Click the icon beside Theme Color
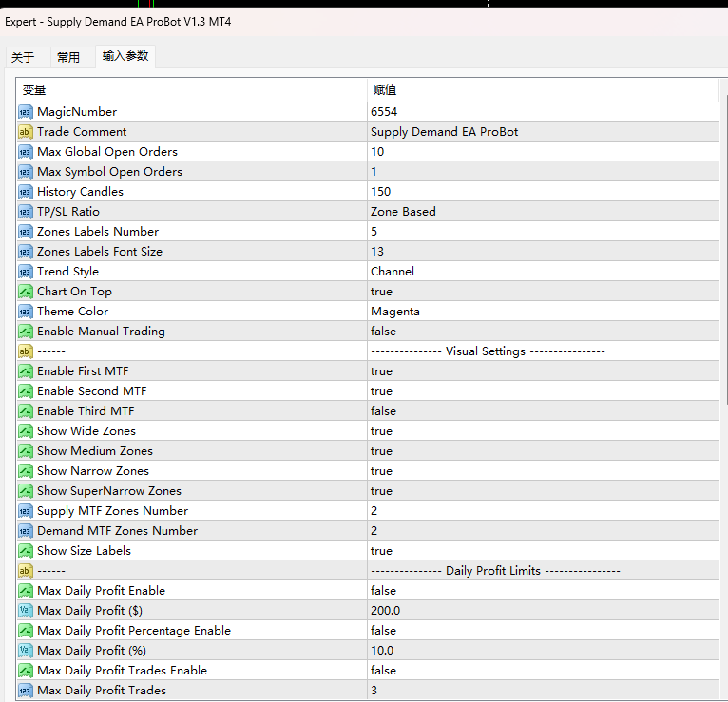Viewport: 728px width, 702px height. [26, 312]
